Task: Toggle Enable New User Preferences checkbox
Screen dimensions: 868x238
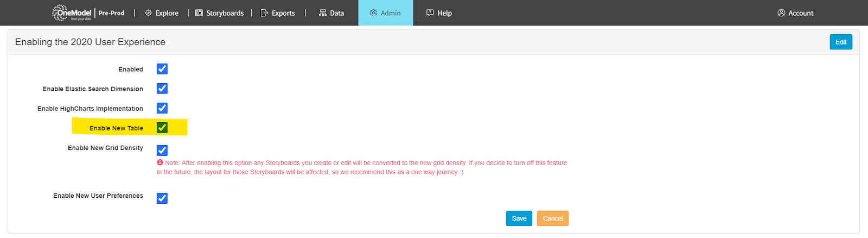Action: coord(162,198)
